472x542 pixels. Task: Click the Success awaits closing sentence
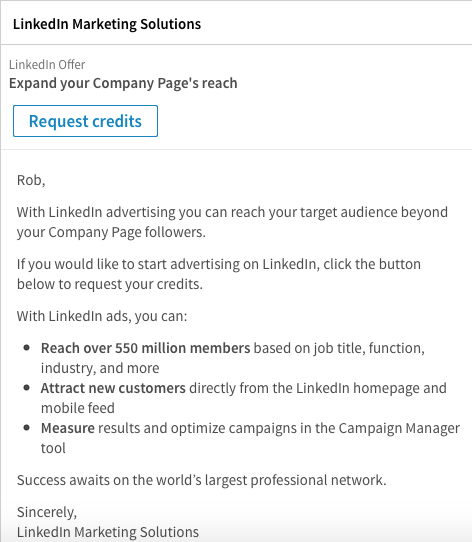pyautogui.click(x=202, y=480)
